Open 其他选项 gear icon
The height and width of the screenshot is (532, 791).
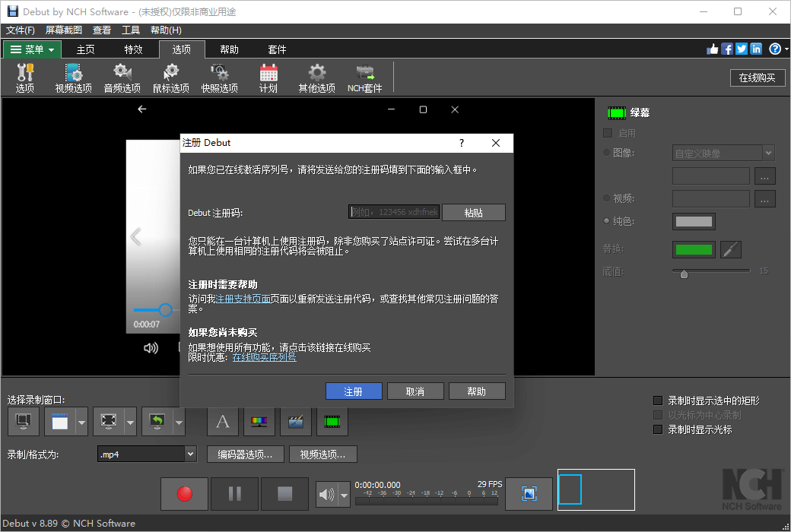point(317,78)
